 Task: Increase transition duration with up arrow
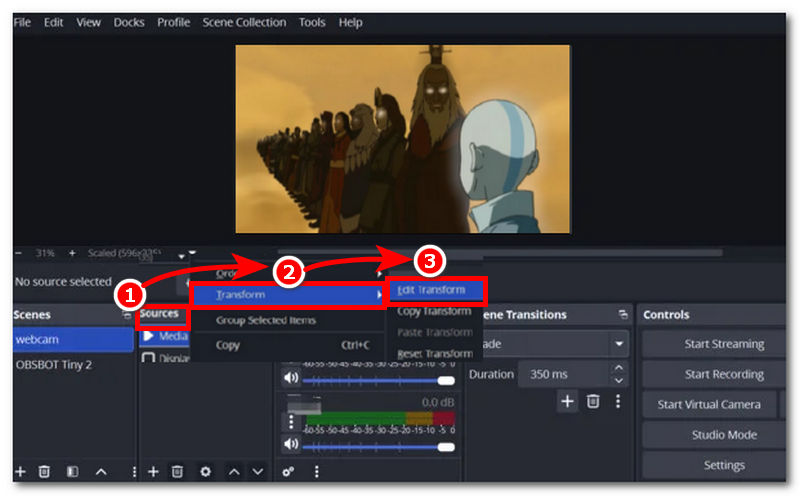[619, 367]
